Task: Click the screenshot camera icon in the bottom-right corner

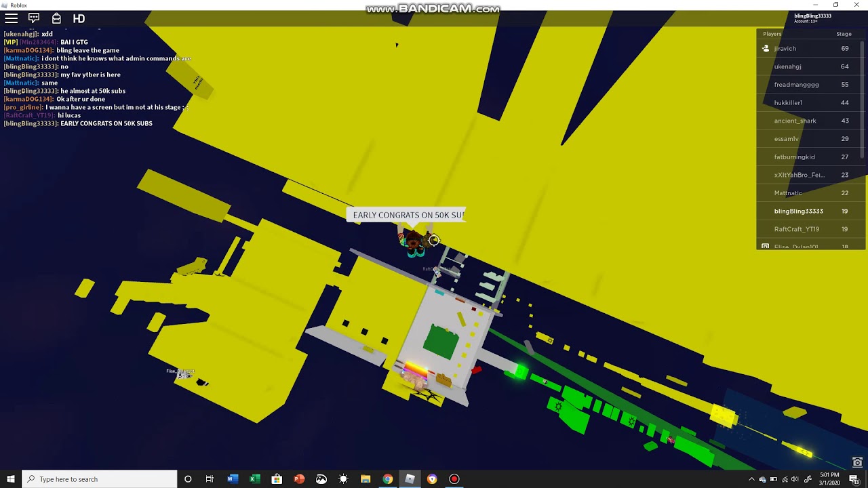Action: pos(858,462)
